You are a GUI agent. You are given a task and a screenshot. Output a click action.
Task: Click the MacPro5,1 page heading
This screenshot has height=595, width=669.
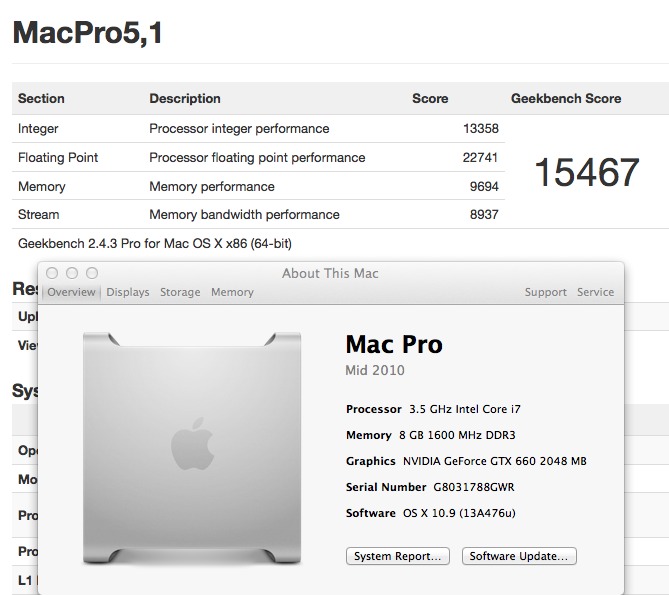coord(87,32)
